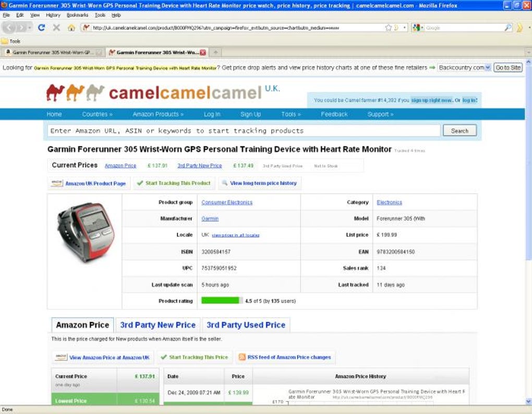Click the browser URL address bar
The height and width of the screenshot is (414, 532).
click(x=237, y=28)
